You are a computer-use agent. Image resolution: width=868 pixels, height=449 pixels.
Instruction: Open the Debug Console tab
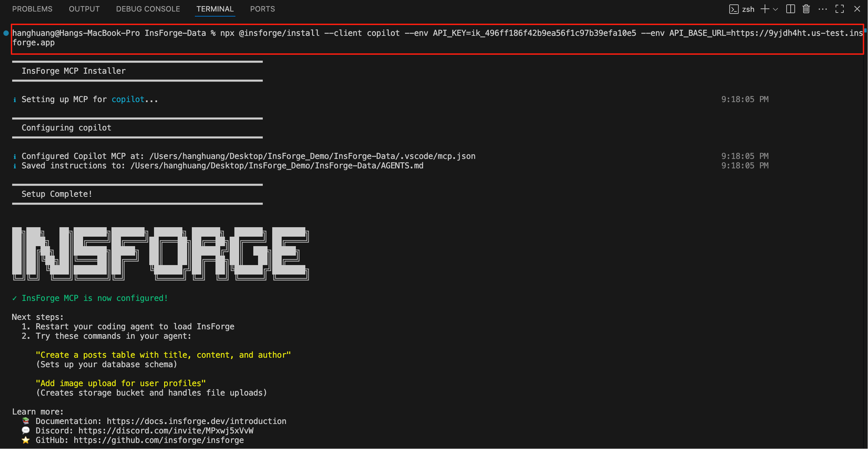click(148, 9)
